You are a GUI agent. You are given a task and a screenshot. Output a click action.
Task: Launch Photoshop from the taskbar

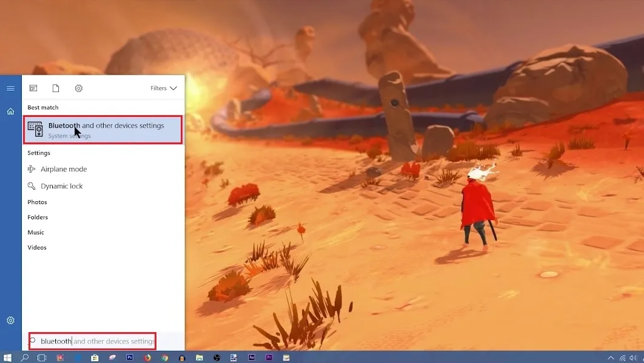coord(130,358)
